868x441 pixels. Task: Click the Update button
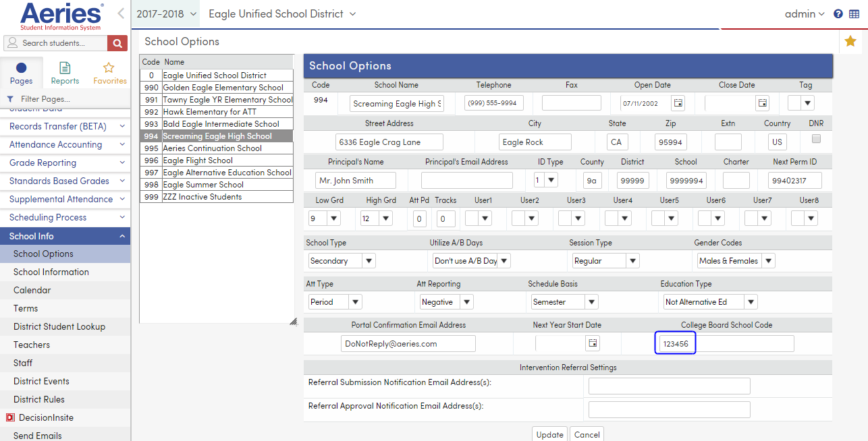pyautogui.click(x=549, y=434)
